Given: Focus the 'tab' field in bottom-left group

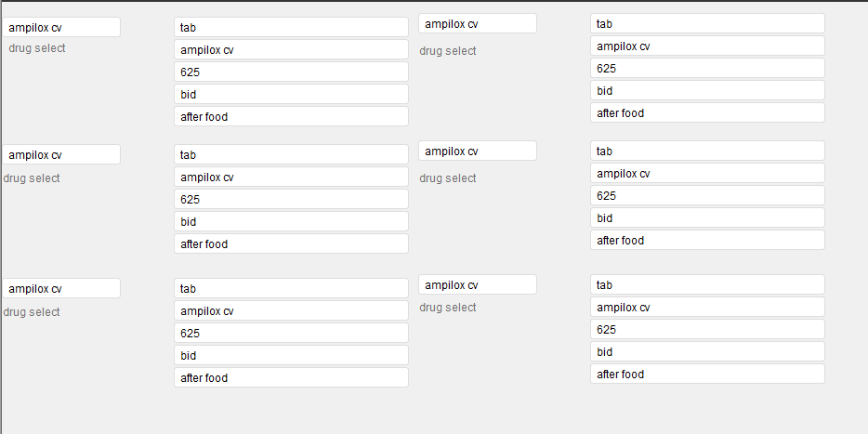Looking at the screenshot, I should pyautogui.click(x=291, y=288).
